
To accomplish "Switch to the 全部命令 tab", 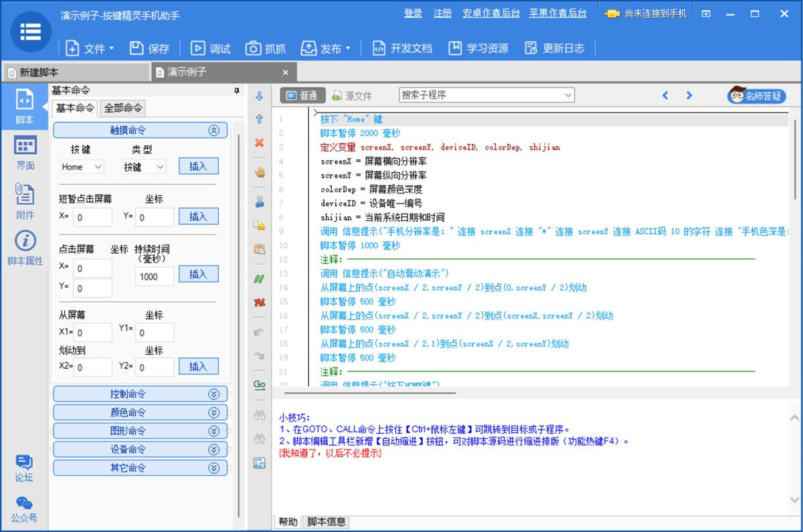I will [123, 108].
